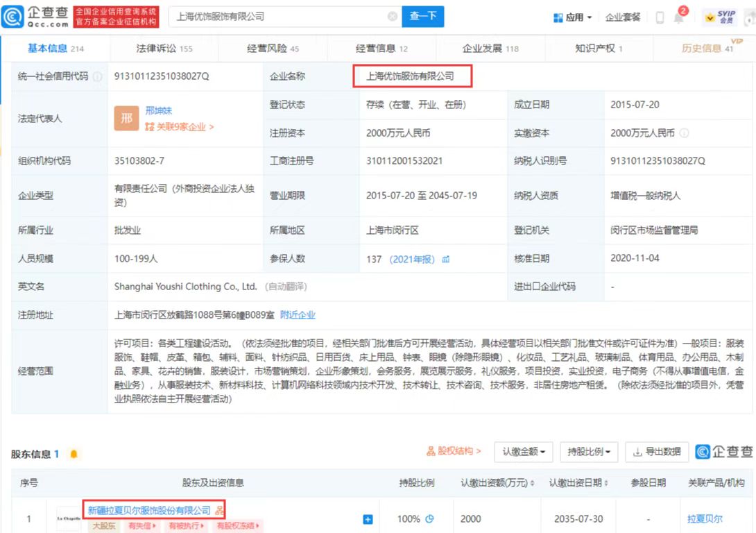The height and width of the screenshot is (533, 756).
Task: Open legal representative 邢坤妹 link
Action: (x=159, y=110)
